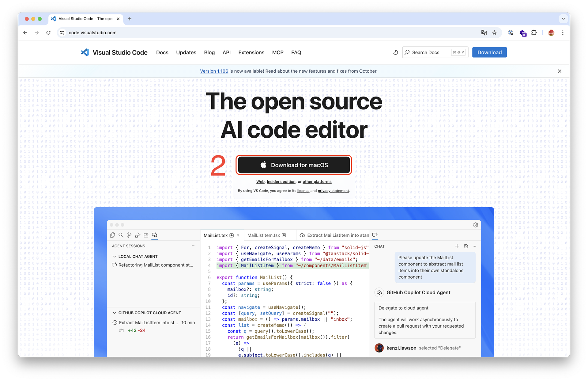This screenshot has height=381, width=588.
Task: Open the browser tab list dropdown
Action: (563, 19)
